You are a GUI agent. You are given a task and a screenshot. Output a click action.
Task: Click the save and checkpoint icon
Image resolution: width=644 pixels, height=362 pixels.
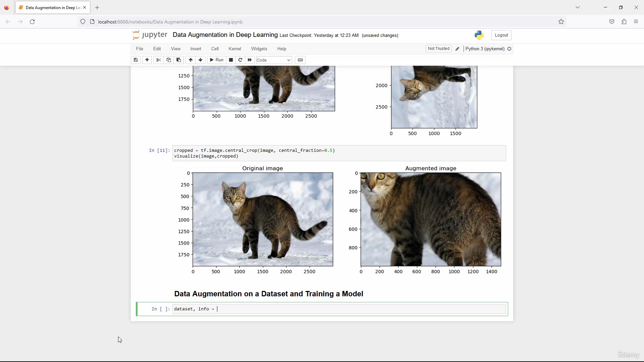tap(136, 60)
